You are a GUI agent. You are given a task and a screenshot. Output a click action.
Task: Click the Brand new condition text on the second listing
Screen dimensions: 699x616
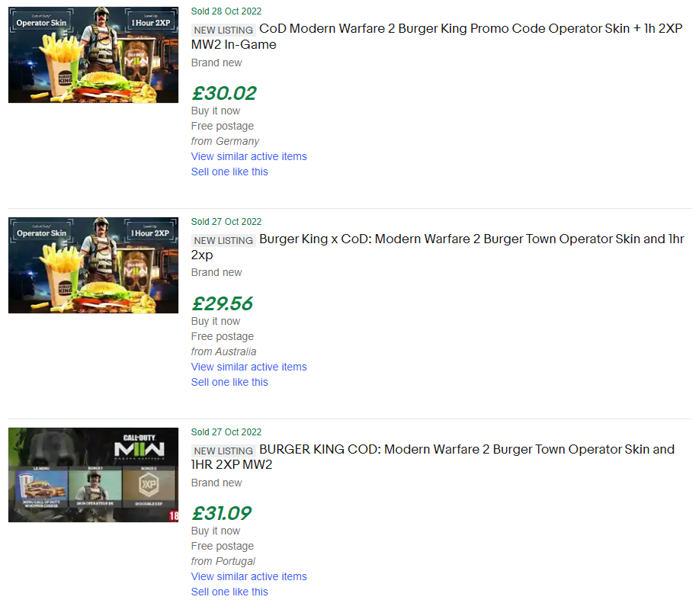tap(216, 272)
